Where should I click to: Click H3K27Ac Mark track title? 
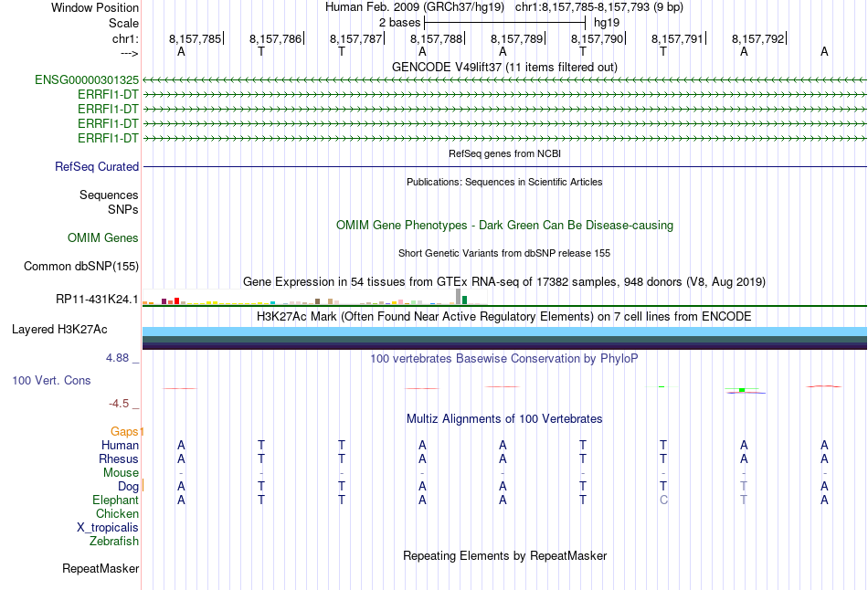[504, 317]
